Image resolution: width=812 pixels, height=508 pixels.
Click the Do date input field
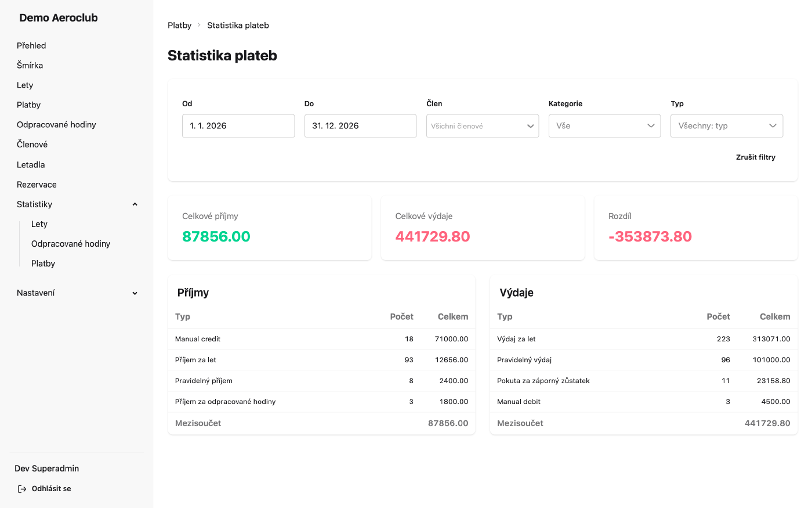point(360,126)
